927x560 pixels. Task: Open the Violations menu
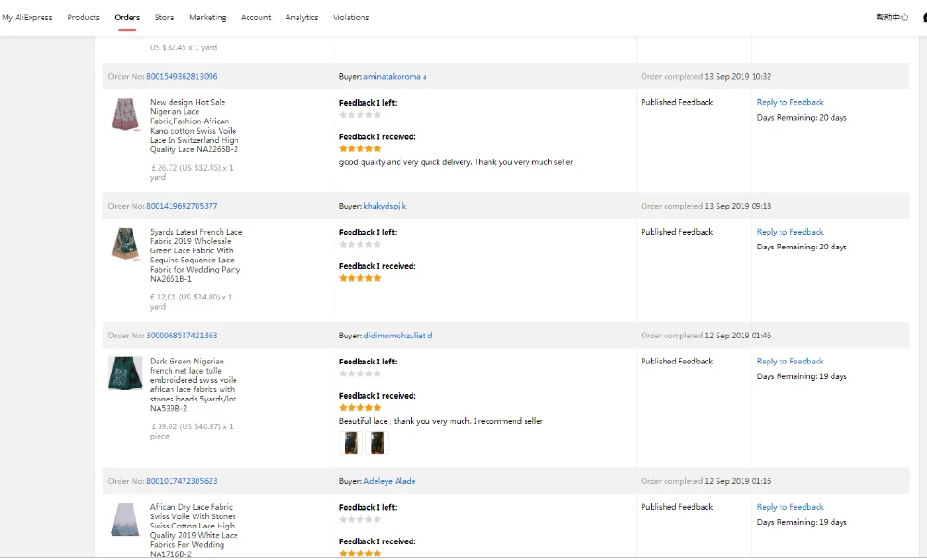pyautogui.click(x=350, y=18)
